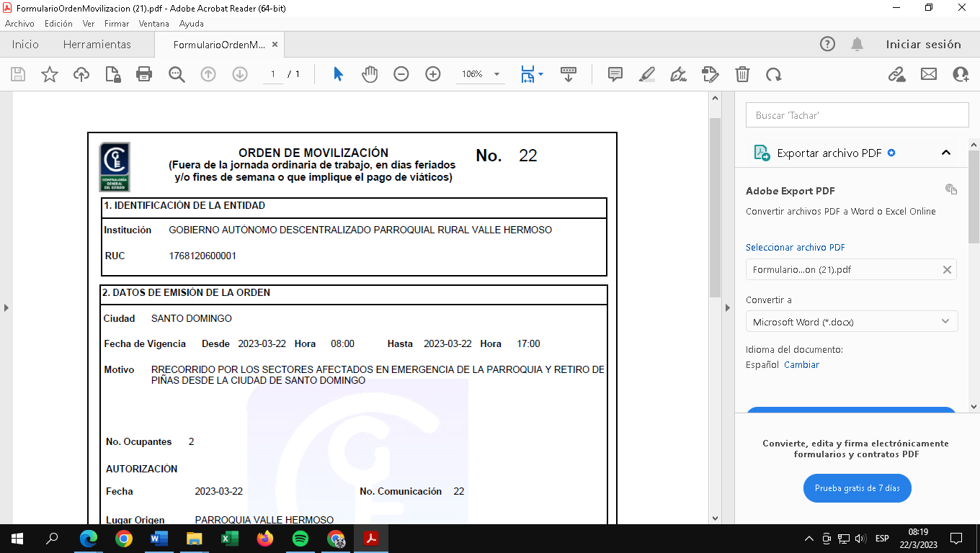The height and width of the screenshot is (553, 980).
Task: Send file by email envelope icon
Action: 929,74
